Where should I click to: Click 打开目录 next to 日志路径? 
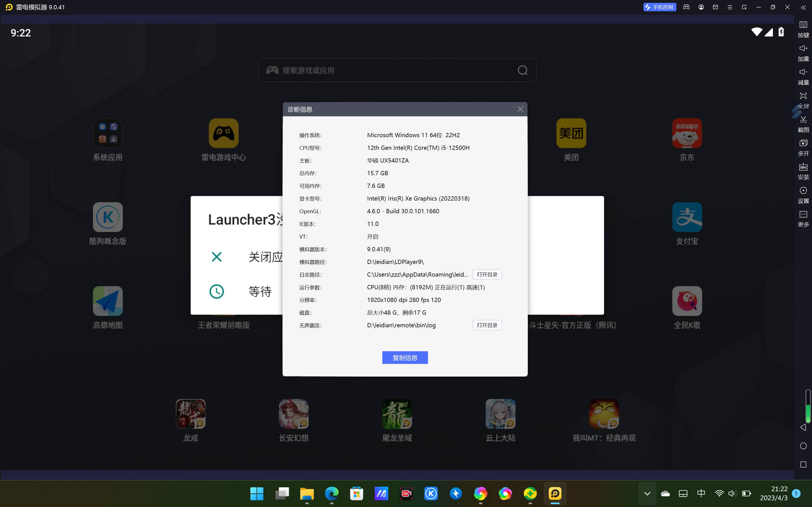tap(487, 274)
